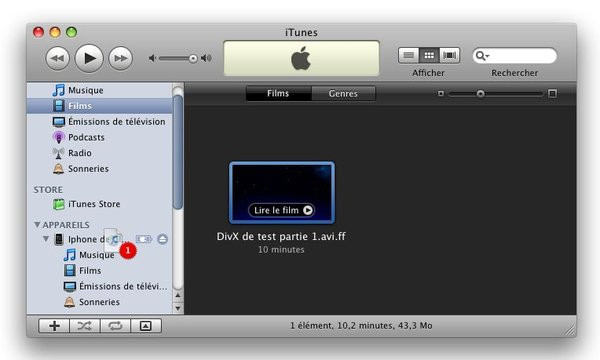
Task: Close the iTunes window
Action: click(38, 32)
